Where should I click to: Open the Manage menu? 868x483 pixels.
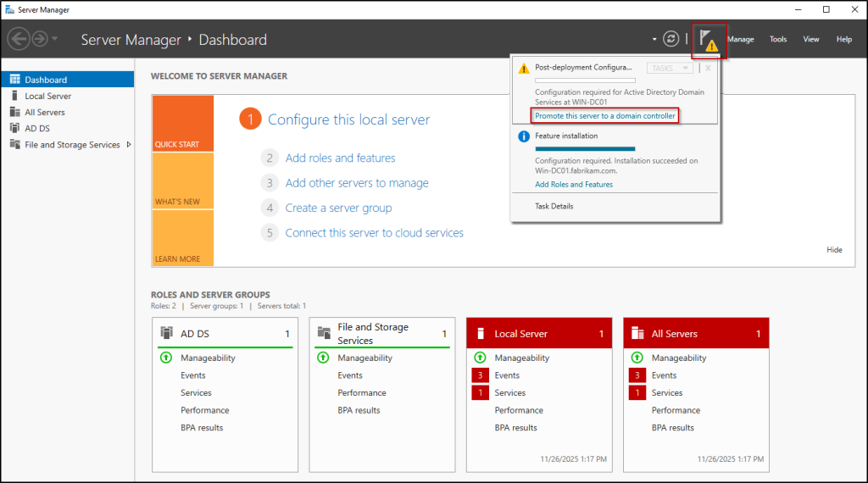pyautogui.click(x=741, y=39)
